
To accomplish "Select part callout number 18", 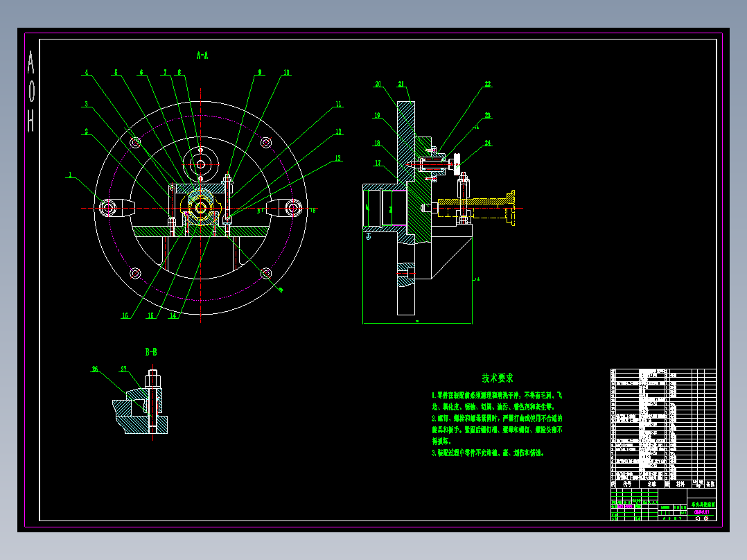I will (x=377, y=143).
